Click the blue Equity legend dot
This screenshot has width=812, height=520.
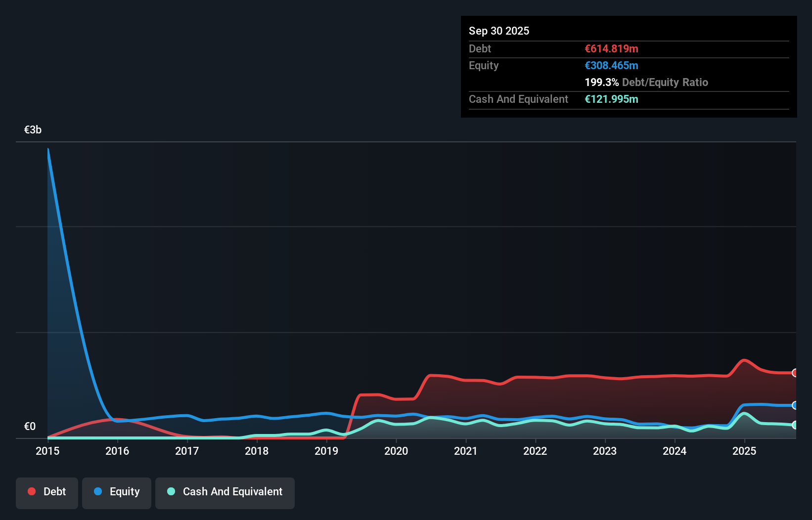[98, 491]
